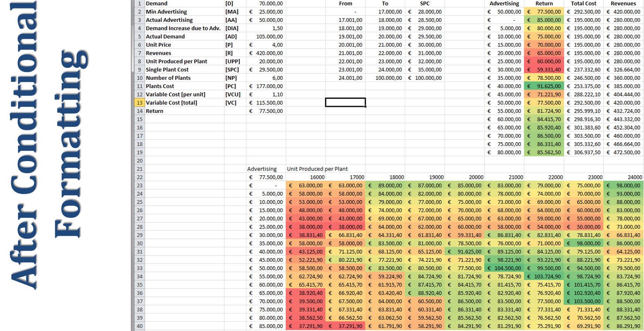Click the 'Number of Plants' cell

pyautogui.click(x=184, y=78)
